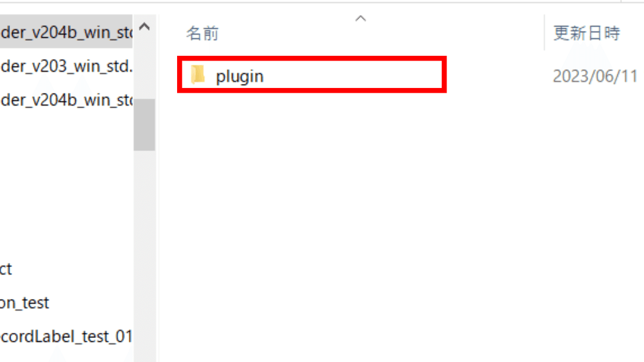Click the navigation pane scroll-up arrow
Screen dimensions: 644x362
[x=144, y=26]
